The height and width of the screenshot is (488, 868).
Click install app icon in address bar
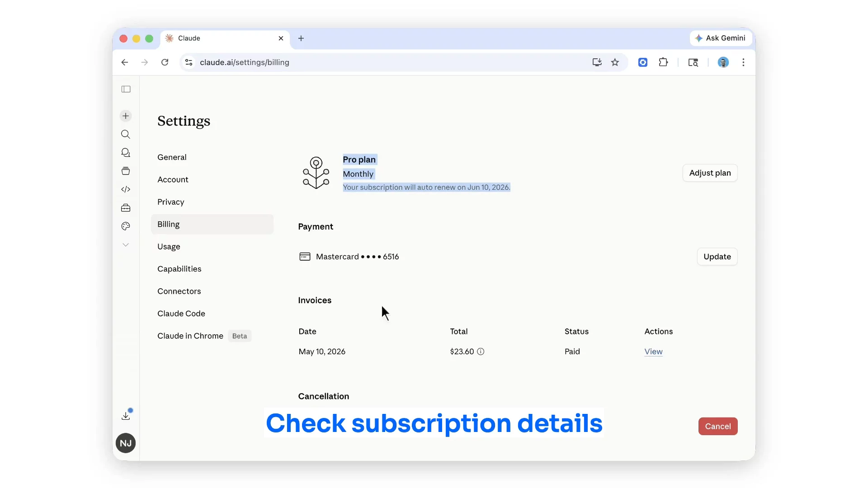(597, 62)
